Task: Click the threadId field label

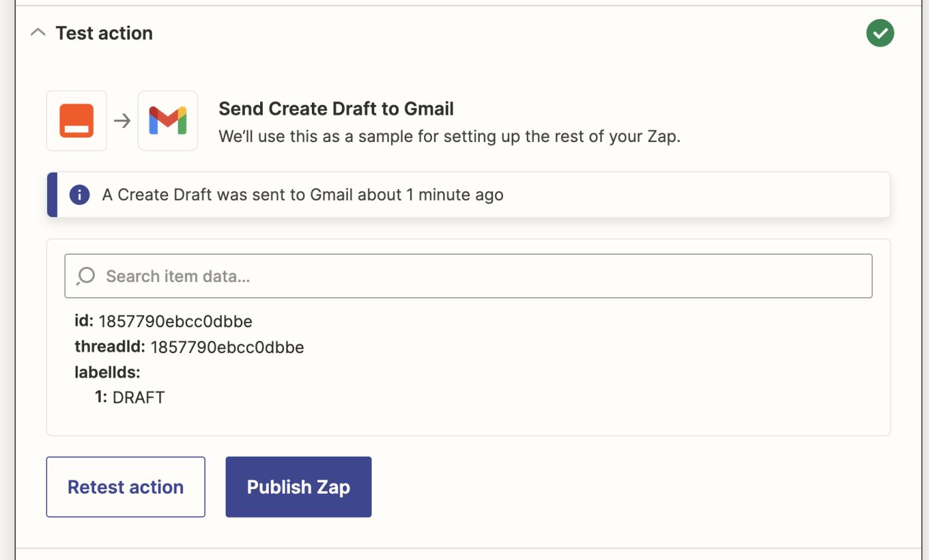Action: [x=109, y=347]
